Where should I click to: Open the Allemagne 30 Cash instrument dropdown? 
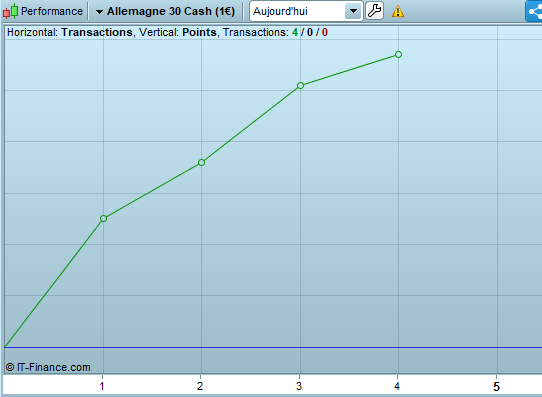[x=166, y=11]
